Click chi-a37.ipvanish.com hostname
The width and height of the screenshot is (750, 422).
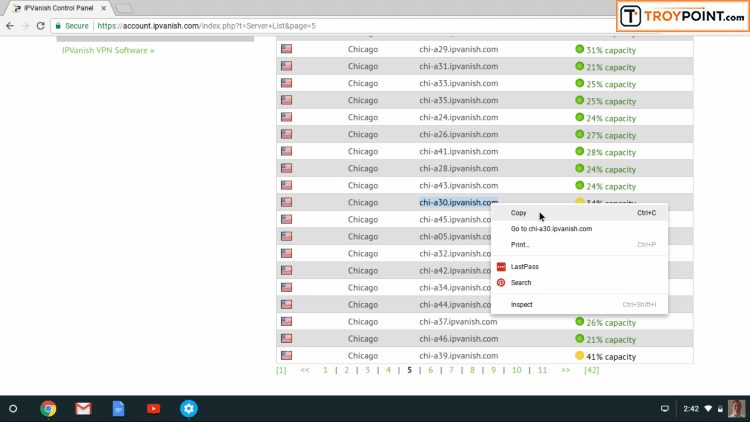[459, 322]
